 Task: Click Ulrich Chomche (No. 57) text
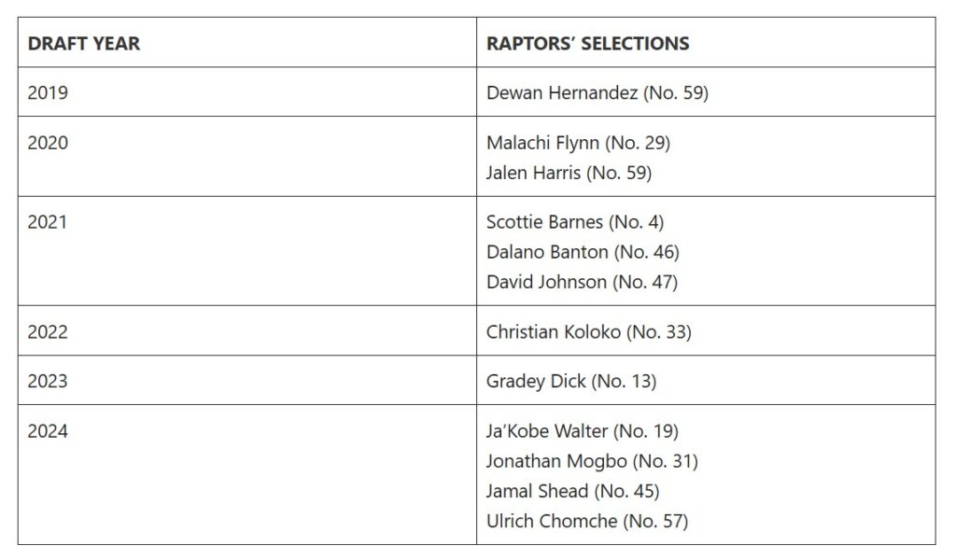pyautogui.click(x=587, y=521)
